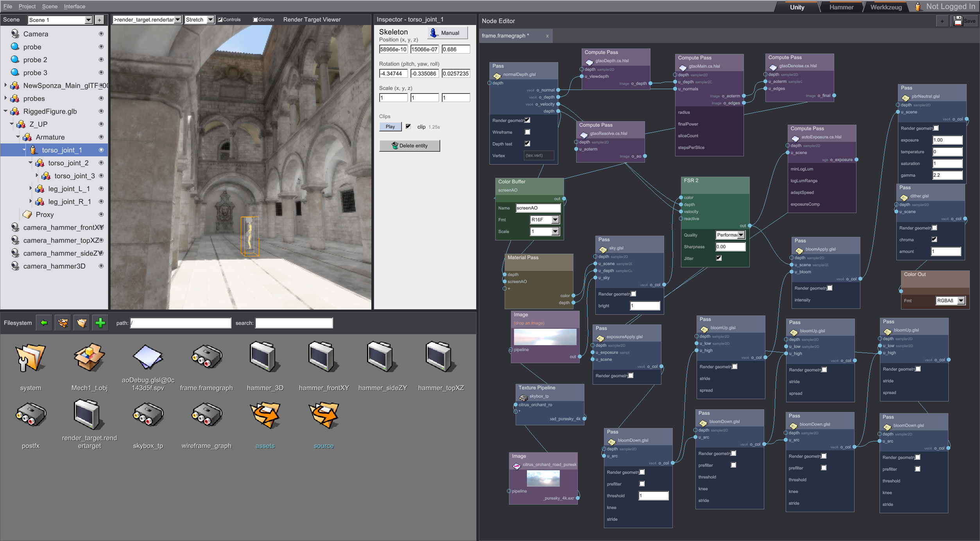Open the system folder icon in Filesystem
Image resolution: width=980 pixels, height=541 pixels.
coord(30,358)
